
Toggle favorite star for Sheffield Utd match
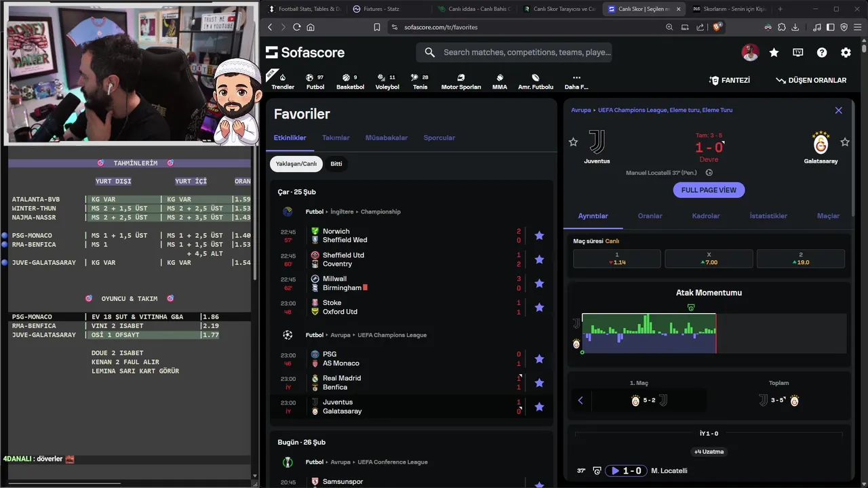click(539, 260)
